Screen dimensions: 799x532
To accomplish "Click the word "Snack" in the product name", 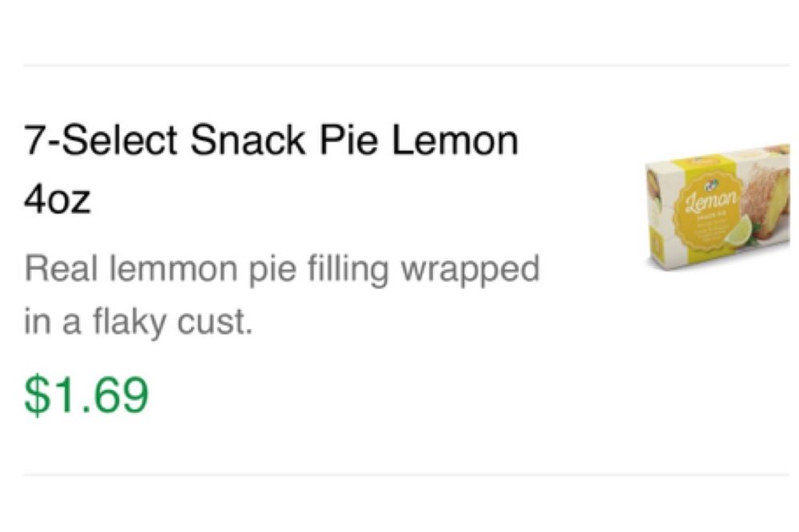I will 249,142.
